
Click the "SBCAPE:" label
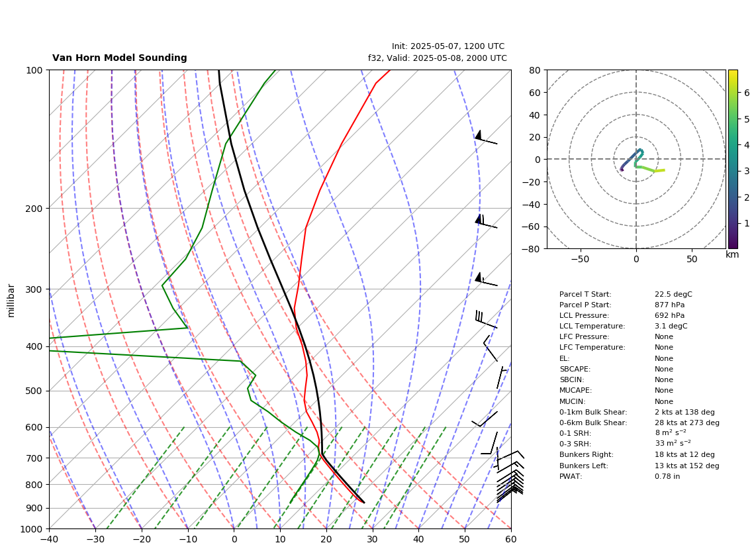pyautogui.click(x=575, y=369)
